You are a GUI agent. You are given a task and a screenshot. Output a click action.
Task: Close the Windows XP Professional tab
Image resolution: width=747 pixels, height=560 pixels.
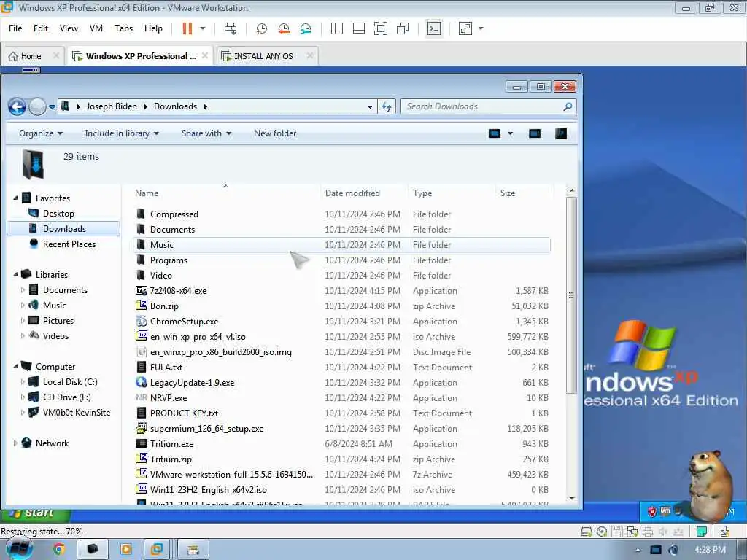point(205,55)
